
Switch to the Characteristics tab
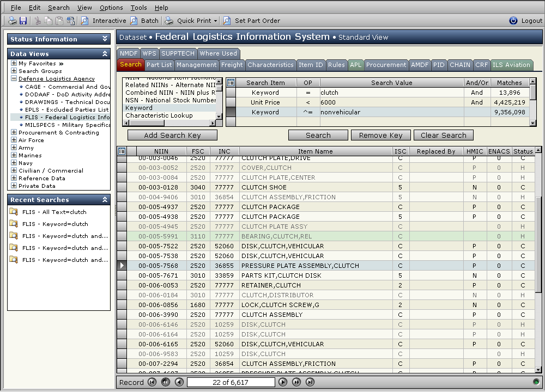[x=270, y=65]
